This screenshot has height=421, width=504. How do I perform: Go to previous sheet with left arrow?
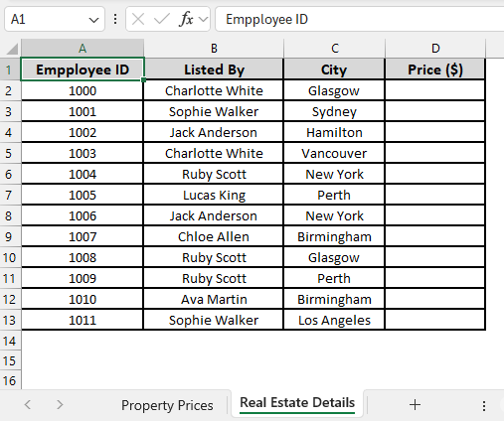click(28, 405)
